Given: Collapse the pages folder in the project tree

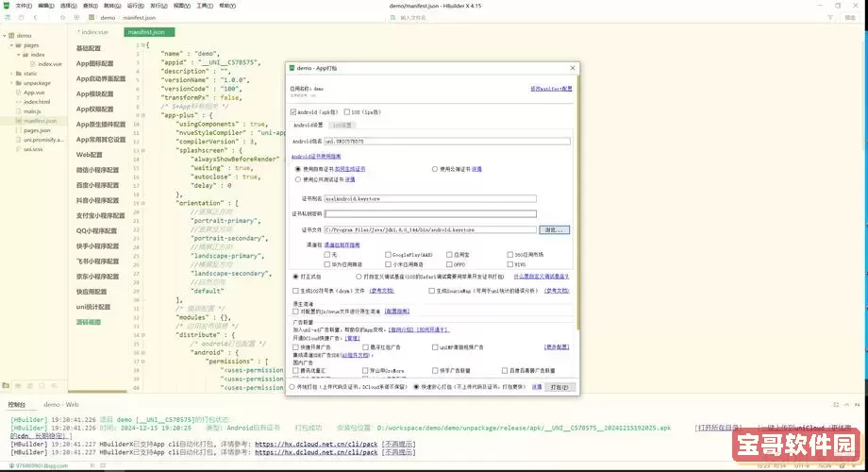Looking at the screenshot, I should coord(11,45).
